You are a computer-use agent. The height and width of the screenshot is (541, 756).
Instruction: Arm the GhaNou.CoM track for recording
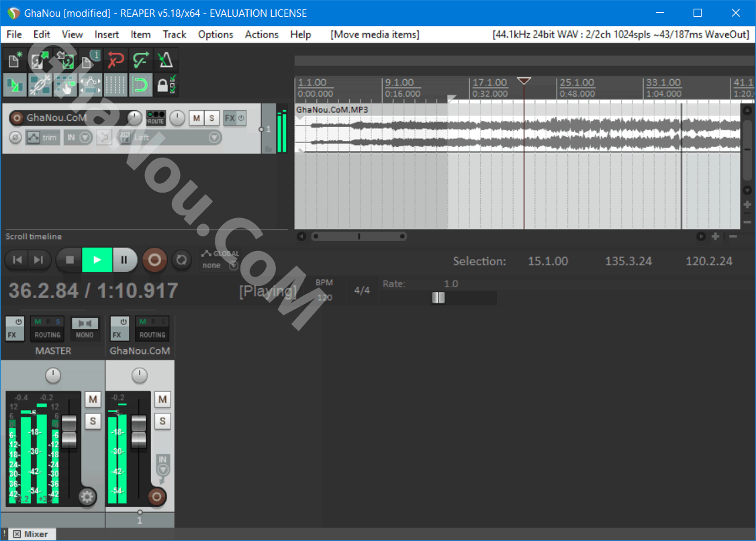coord(17,117)
